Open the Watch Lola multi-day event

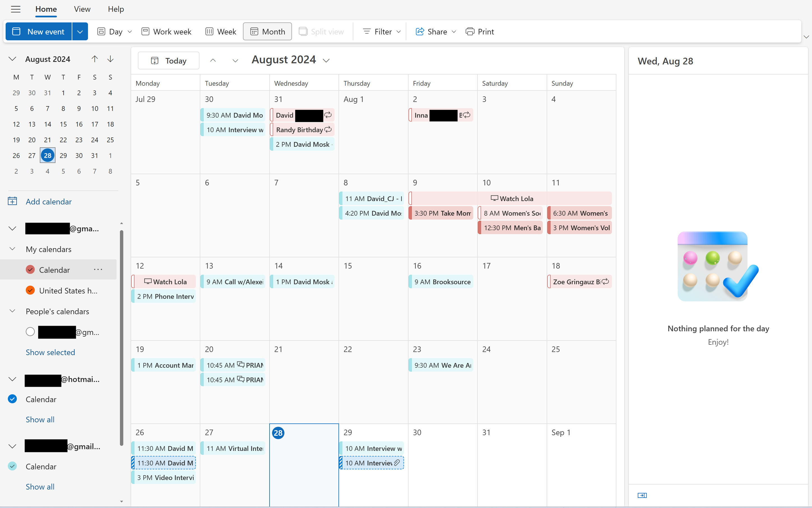pos(510,199)
